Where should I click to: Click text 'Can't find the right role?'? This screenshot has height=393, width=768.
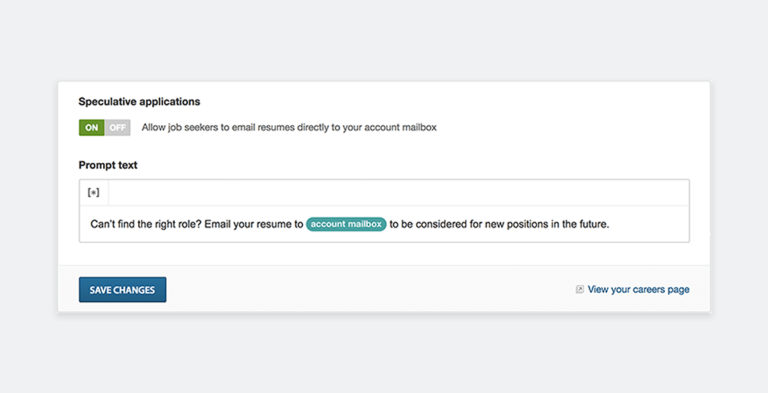tap(146, 224)
